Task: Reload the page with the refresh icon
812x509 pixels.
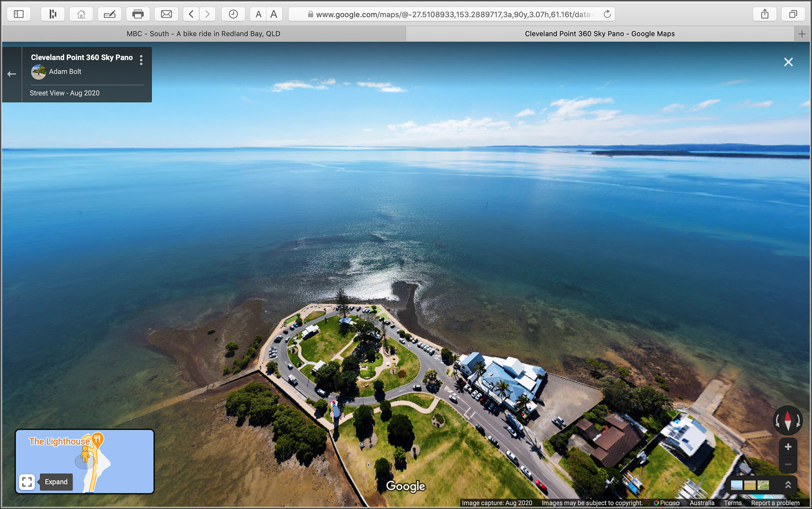Action: click(607, 14)
